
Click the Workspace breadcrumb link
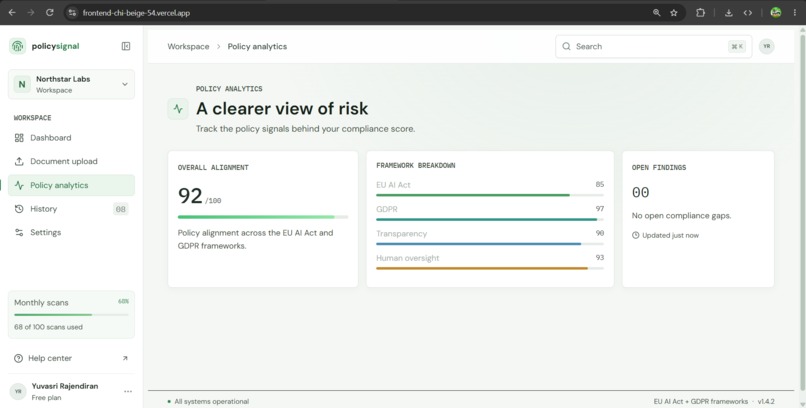(188, 46)
